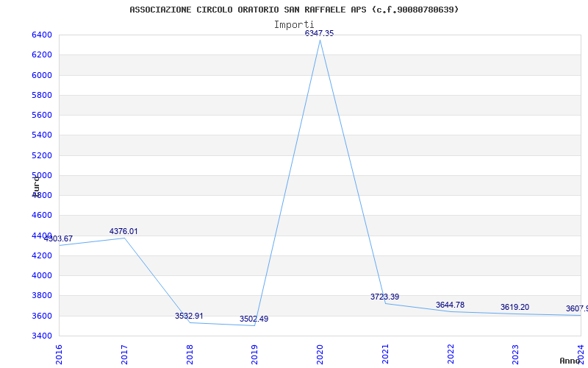588x368 pixels.
Task: Click the 3502.49 data label
Action: click(254, 319)
